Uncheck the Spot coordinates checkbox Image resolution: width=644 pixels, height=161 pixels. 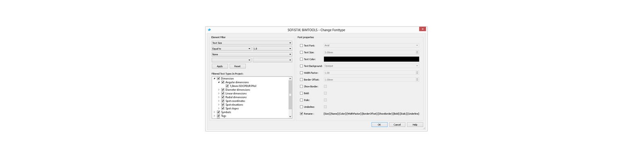(223, 101)
